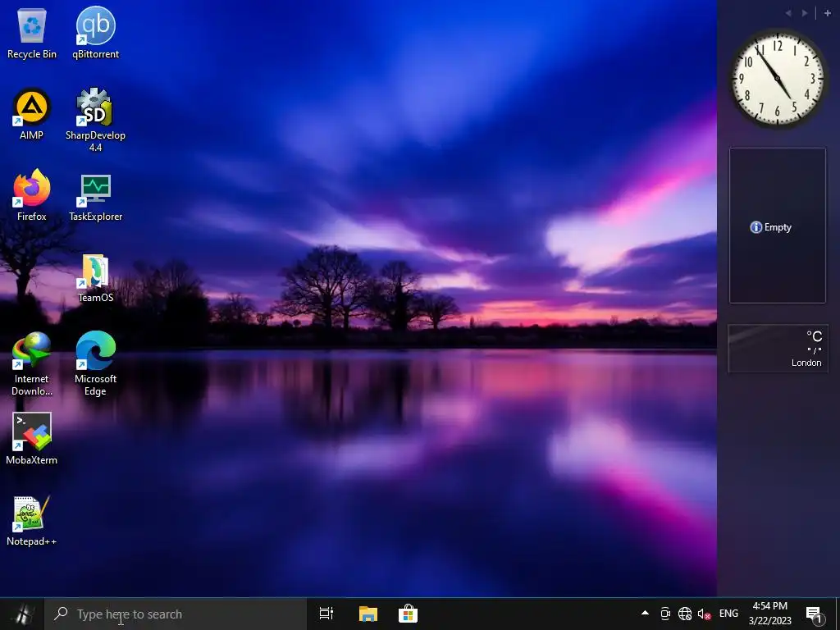This screenshot has width=840, height=630.
Task: Open the network globe tray icon
Action: 685,614
